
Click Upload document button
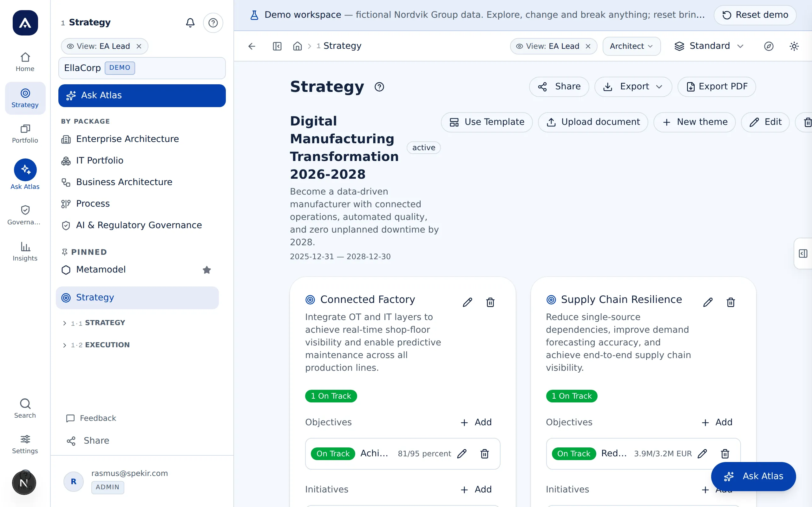(593, 122)
